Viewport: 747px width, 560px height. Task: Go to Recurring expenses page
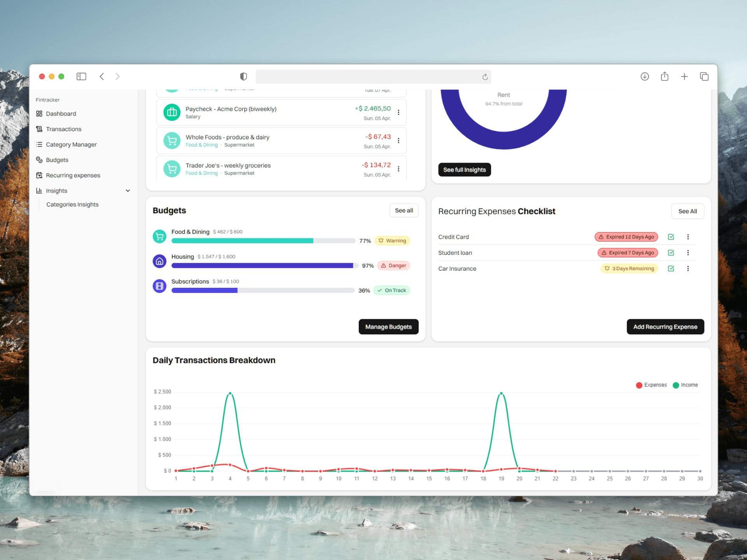point(73,175)
